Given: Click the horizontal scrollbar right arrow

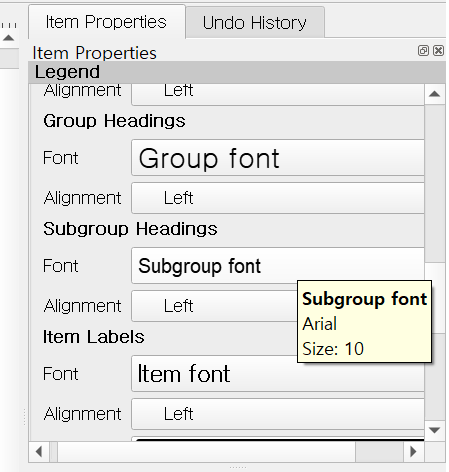Looking at the screenshot, I should click(414, 452).
